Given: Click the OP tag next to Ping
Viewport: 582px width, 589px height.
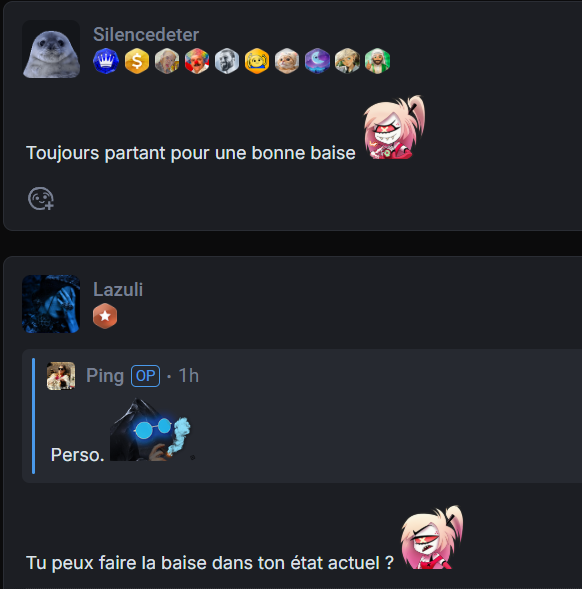Looking at the screenshot, I should 145,376.
